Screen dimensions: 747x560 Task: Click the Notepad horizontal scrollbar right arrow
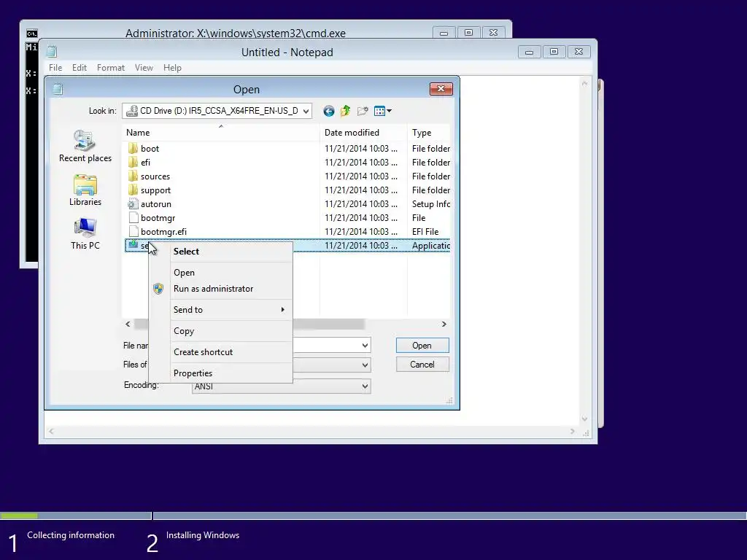click(573, 432)
